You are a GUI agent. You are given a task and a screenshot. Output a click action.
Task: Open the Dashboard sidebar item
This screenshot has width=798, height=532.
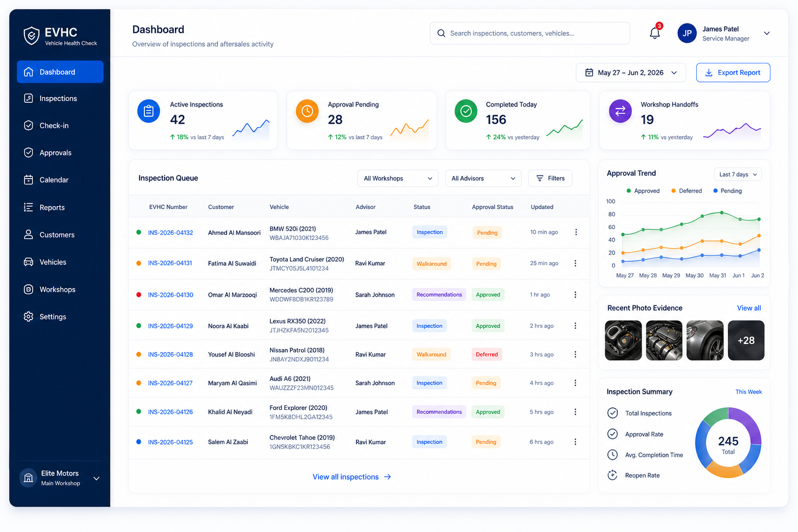pyautogui.click(x=60, y=72)
